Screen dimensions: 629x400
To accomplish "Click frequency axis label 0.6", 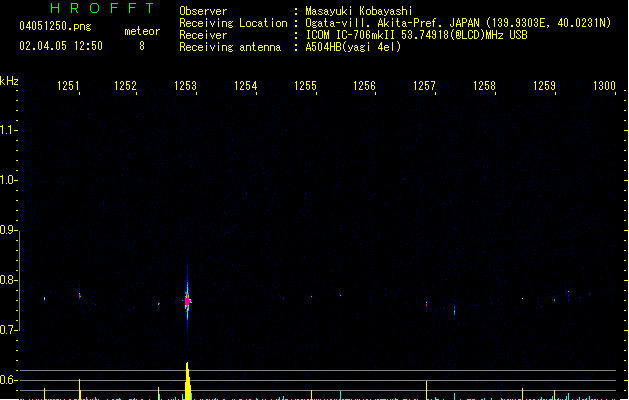I will pyautogui.click(x=7, y=380).
